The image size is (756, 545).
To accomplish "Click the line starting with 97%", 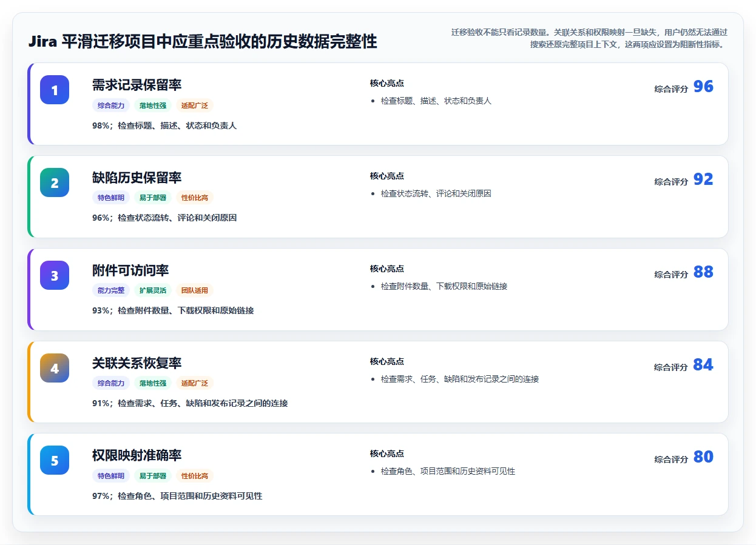I will [177, 496].
